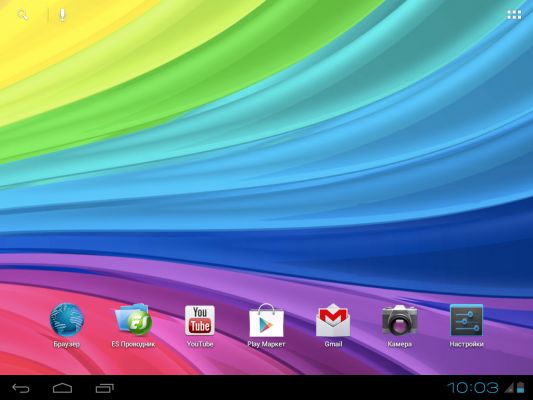Image resolution: width=533 pixels, height=400 pixels.
Task: Tap the battery status icon
Action: coord(521,388)
